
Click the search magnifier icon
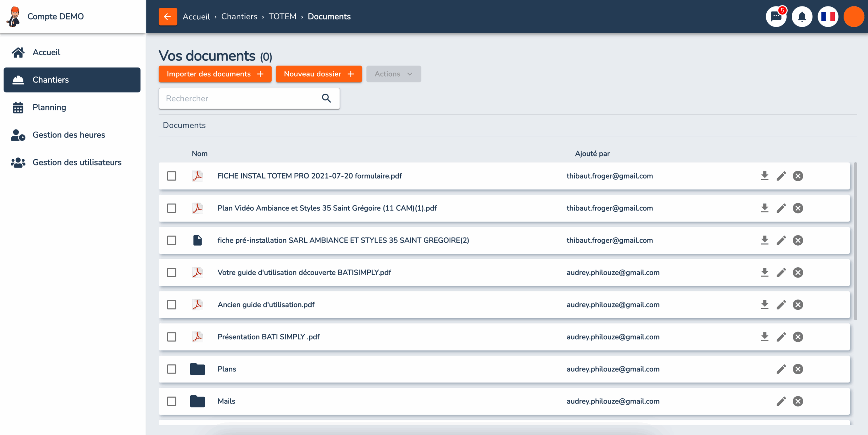326,98
